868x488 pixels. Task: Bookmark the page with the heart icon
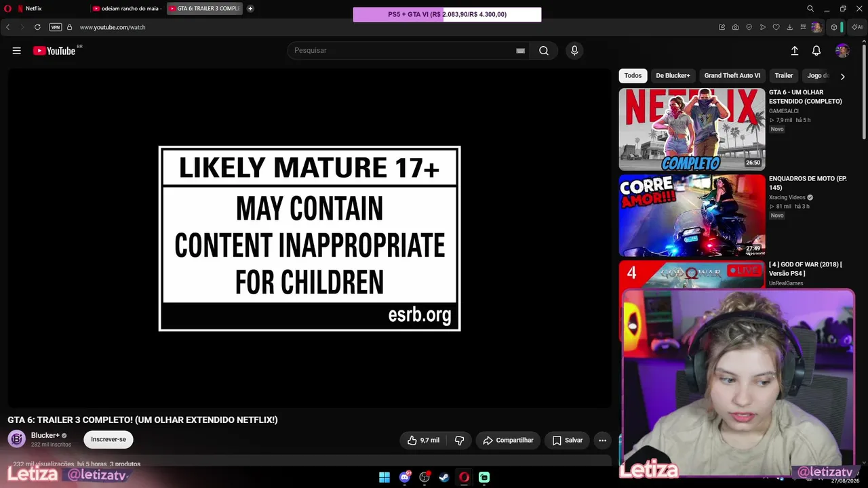[x=776, y=27]
